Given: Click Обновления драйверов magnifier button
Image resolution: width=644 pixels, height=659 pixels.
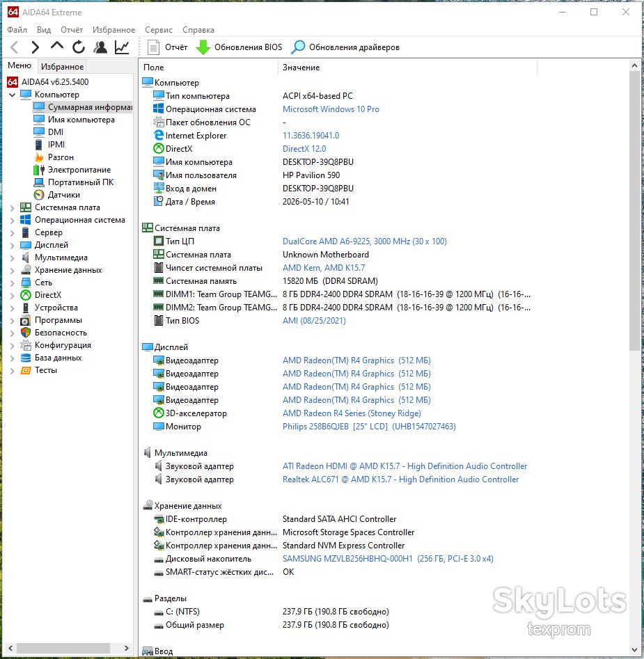Looking at the screenshot, I should (345, 47).
